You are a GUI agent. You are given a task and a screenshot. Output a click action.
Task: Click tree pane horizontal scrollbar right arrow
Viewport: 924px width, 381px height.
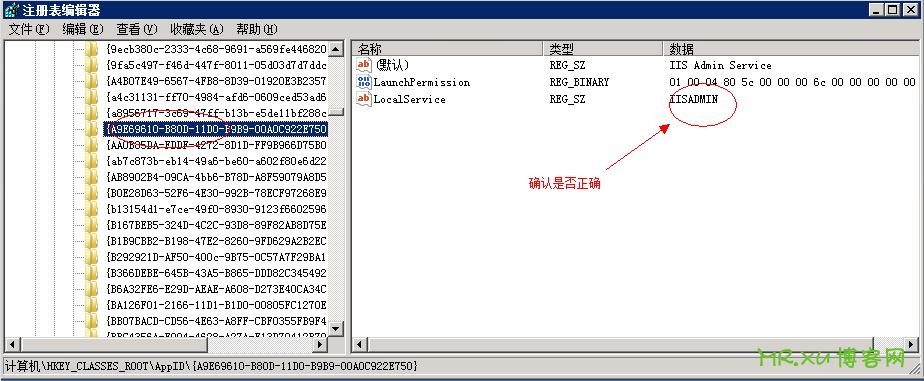point(321,344)
